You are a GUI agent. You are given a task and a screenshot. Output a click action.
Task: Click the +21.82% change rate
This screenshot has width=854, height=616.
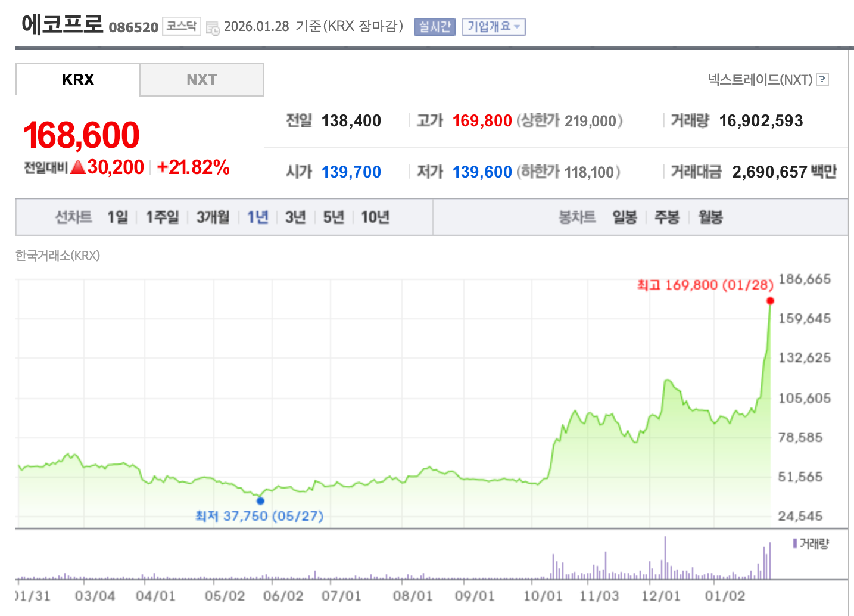[x=193, y=167]
